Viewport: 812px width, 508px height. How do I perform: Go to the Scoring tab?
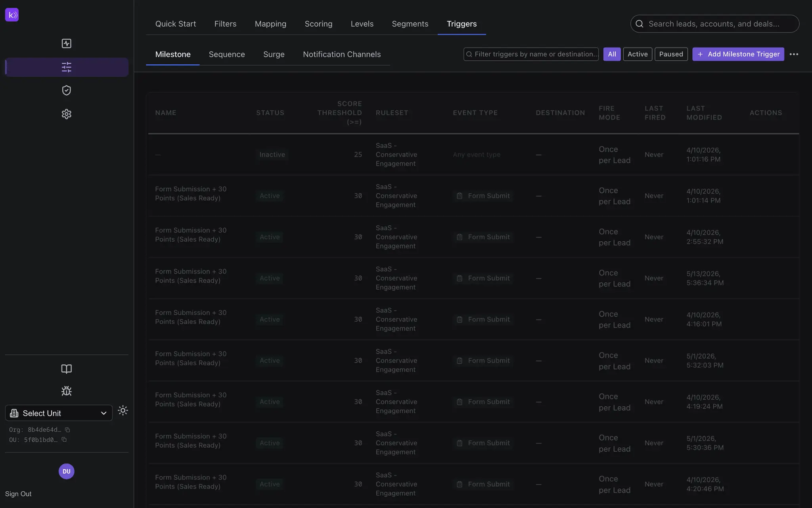318,24
